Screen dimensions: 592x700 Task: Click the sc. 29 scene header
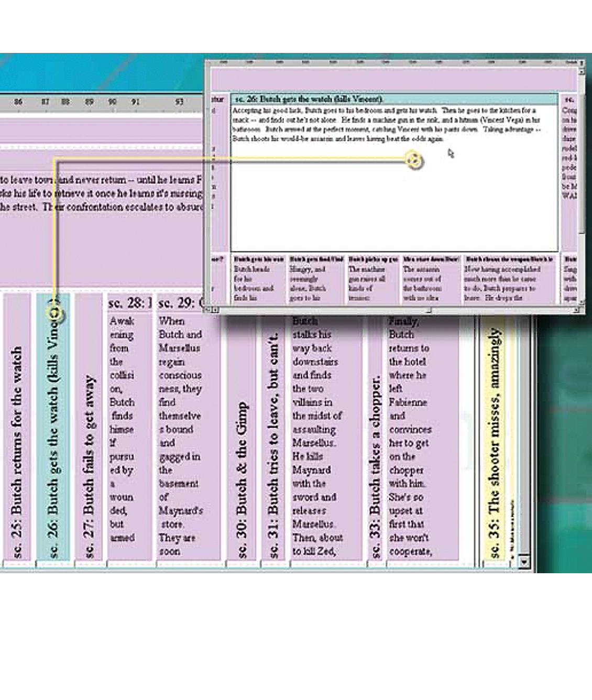click(180, 303)
